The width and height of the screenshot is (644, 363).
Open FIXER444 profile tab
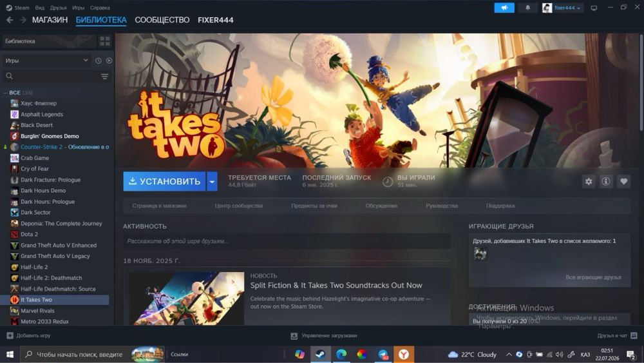click(x=216, y=20)
